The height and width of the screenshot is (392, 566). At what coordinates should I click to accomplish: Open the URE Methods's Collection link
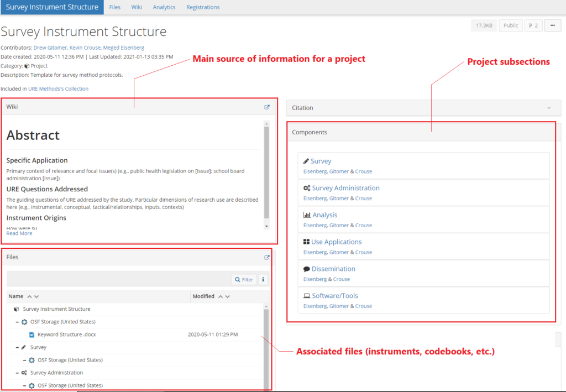[x=58, y=89]
